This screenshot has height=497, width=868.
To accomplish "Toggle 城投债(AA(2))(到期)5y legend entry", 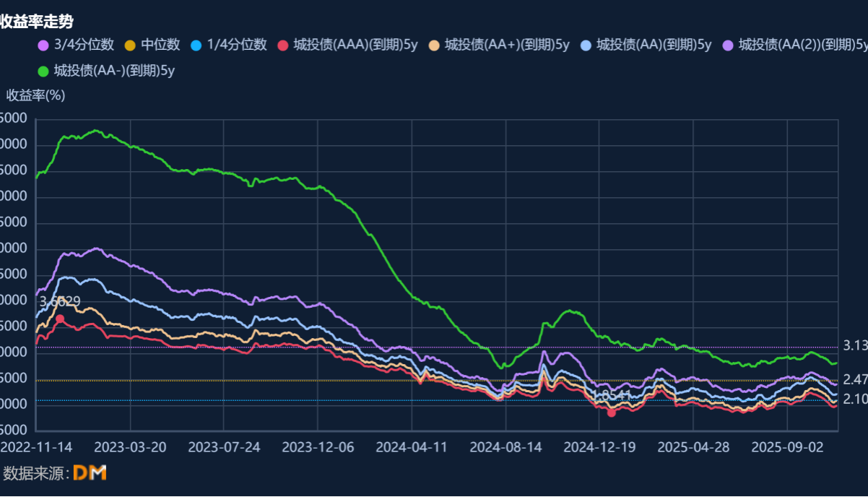I will tap(794, 45).
